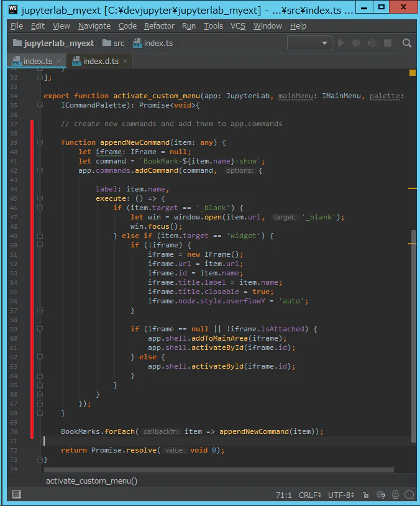The image size is (420, 506).
Task: Collapse the appendNewCommand function at line 39
Action: tap(40, 142)
